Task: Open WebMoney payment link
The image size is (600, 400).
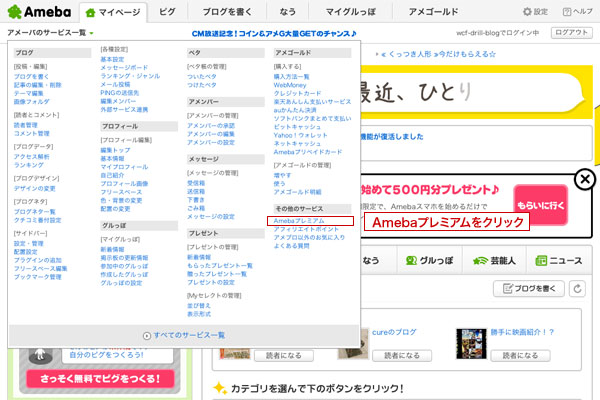Action: 290,85
